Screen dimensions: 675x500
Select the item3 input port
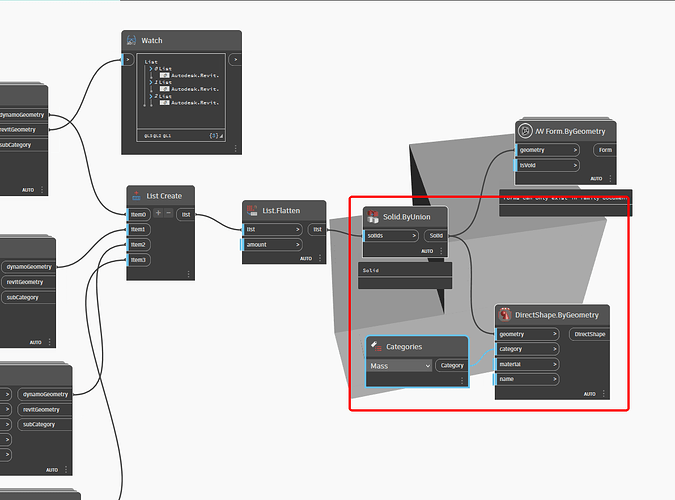point(139,260)
